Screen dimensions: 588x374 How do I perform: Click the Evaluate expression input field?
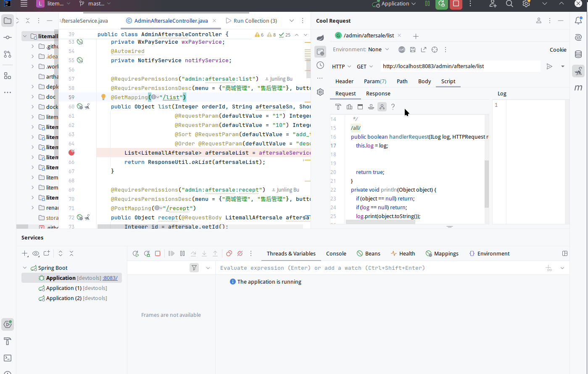[x=380, y=268]
